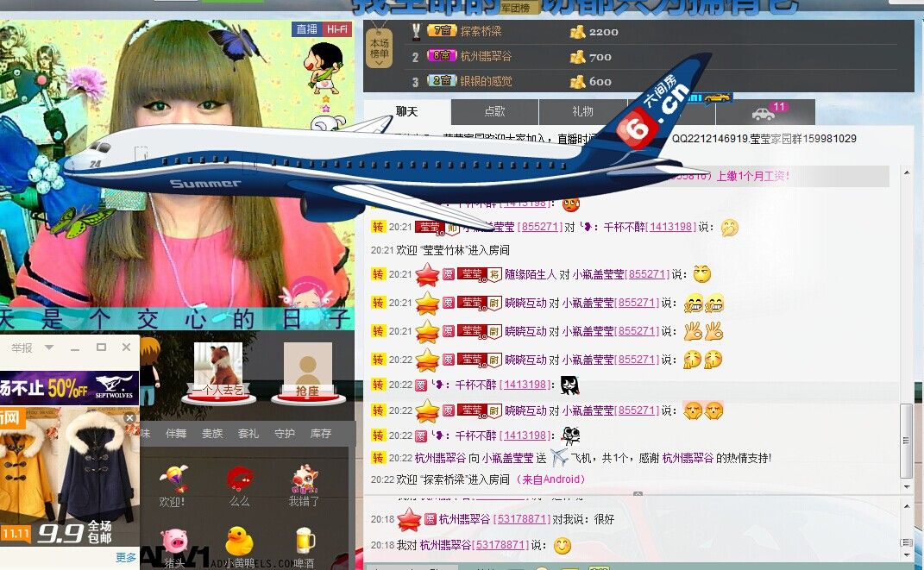Select the 聊天 tab
924x570 pixels.
406,111
